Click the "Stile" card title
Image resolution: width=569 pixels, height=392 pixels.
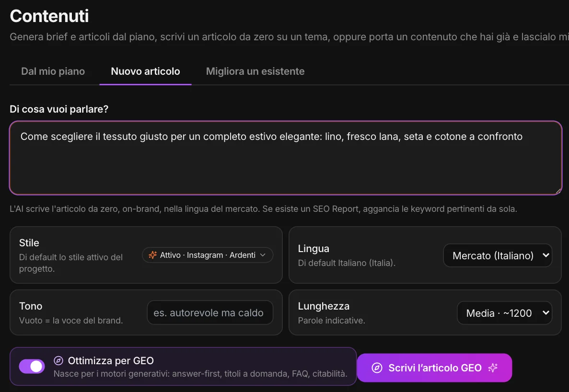tap(29, 242)
